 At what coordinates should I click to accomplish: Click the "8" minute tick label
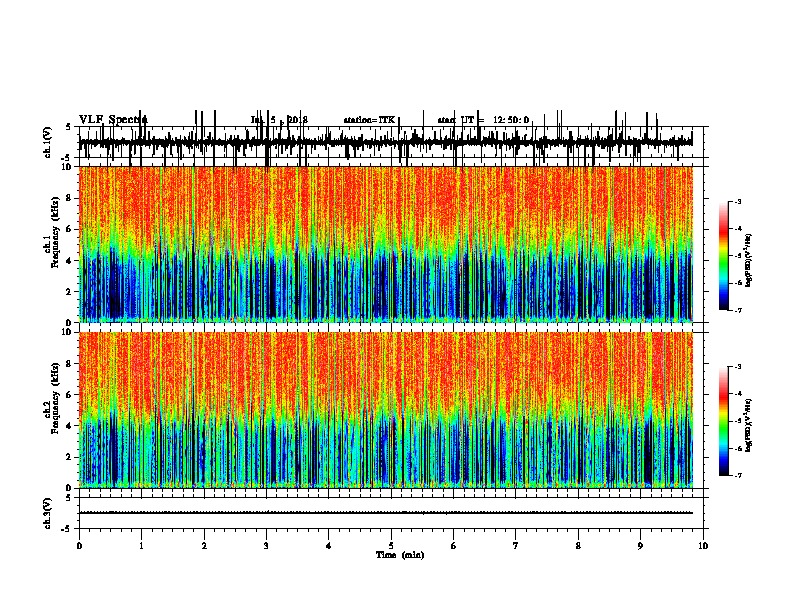click(578, 546)
